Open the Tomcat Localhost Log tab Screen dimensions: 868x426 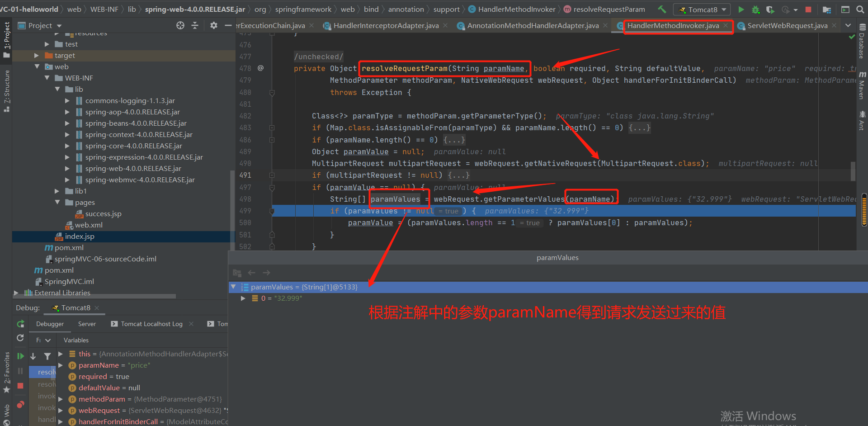click(152, 324)
